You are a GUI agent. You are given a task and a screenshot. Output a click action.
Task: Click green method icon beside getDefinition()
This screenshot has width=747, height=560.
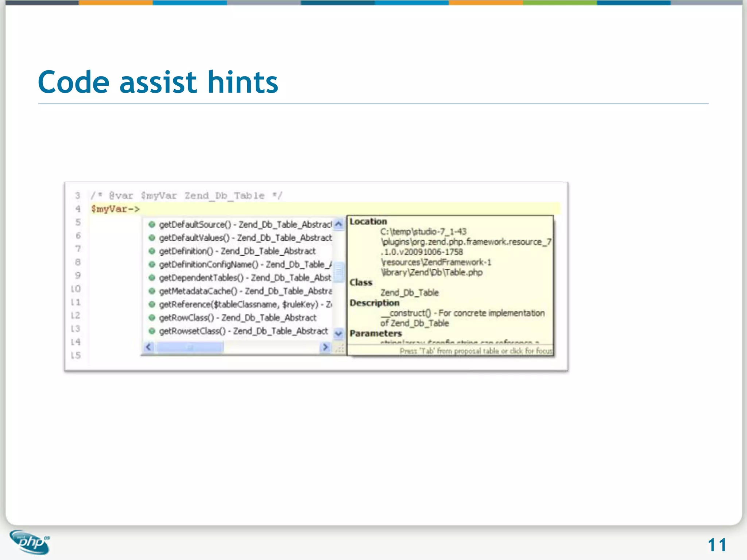pyautogui.click(x=152, y=251)
